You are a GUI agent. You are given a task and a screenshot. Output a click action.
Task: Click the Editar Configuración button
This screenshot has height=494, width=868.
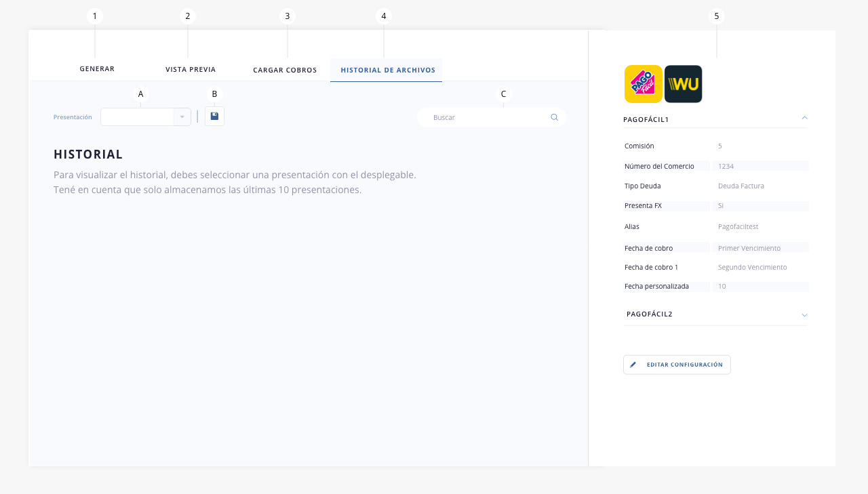677,365
